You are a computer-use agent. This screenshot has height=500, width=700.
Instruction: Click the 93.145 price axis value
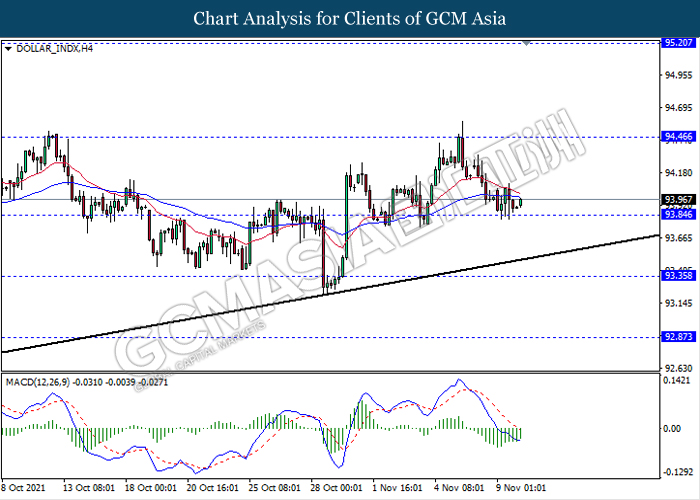tap(679, 303)
